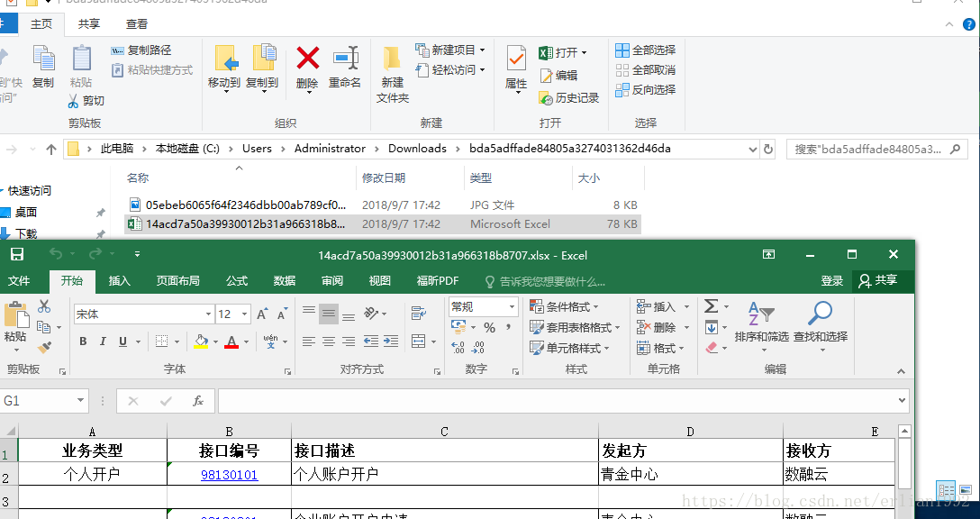The image size is (980, 519).
Task: Click Increase Indent icon in Excel
Action: pyautogui.click(x=391, y=341)
